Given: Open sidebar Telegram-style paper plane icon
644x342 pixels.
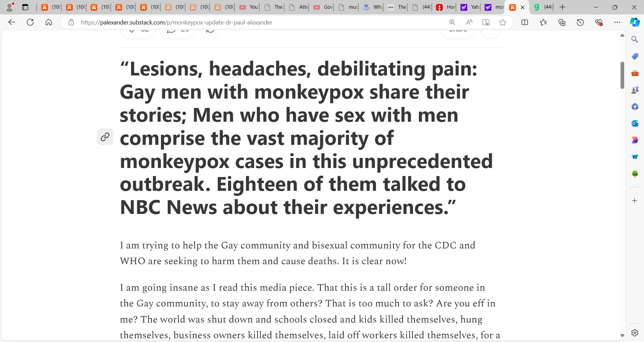Looking at the screenshot, I should (635, 157).
